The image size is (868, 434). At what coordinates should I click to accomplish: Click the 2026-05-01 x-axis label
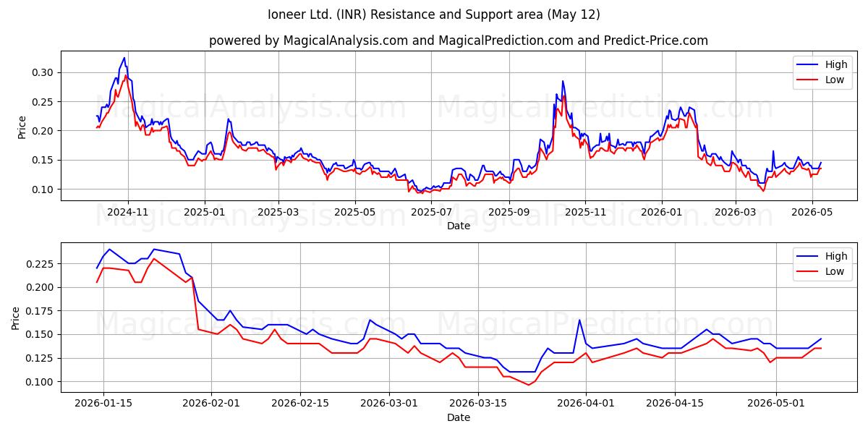pos(777,404)
